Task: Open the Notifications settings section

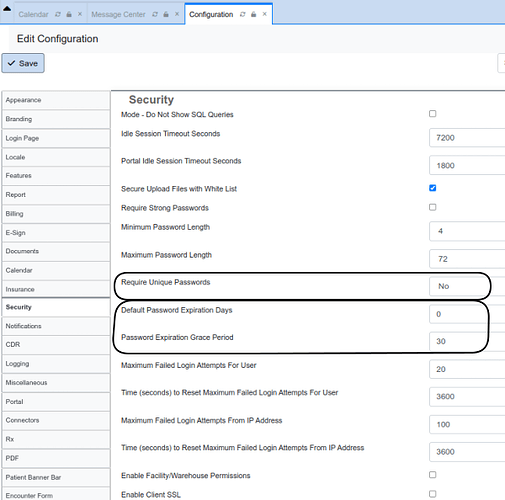Action: click(x=56, y=326)
